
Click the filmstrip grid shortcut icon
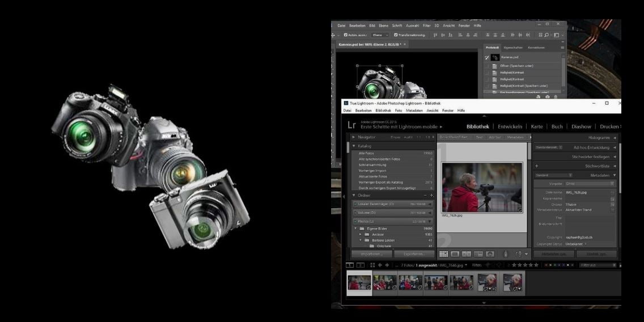(x=372, y=265)
